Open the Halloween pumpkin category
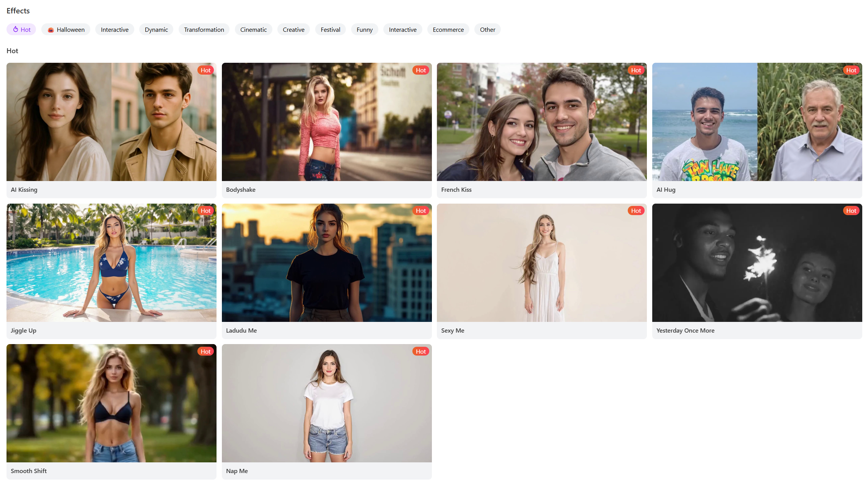The height and width of the screenshot is (488, 868). pos(66,29)
